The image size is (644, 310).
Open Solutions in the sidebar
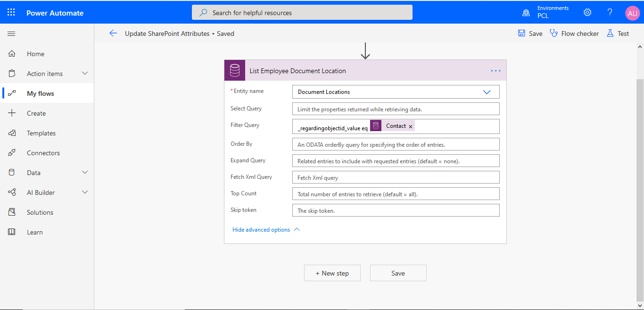coord(47,212)
